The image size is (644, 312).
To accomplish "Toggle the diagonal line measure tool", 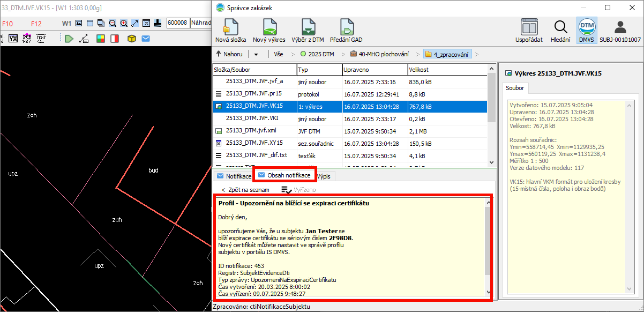I will [135, 23].
